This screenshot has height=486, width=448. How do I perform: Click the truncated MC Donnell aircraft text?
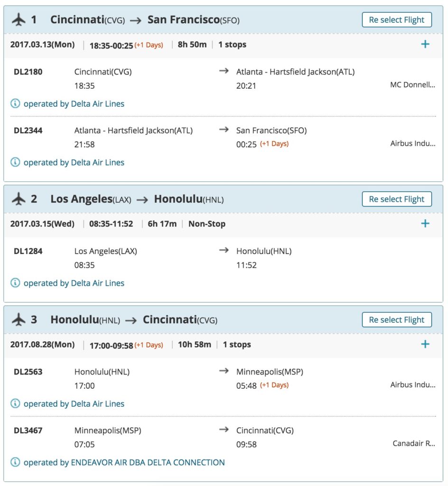[412, 85]
